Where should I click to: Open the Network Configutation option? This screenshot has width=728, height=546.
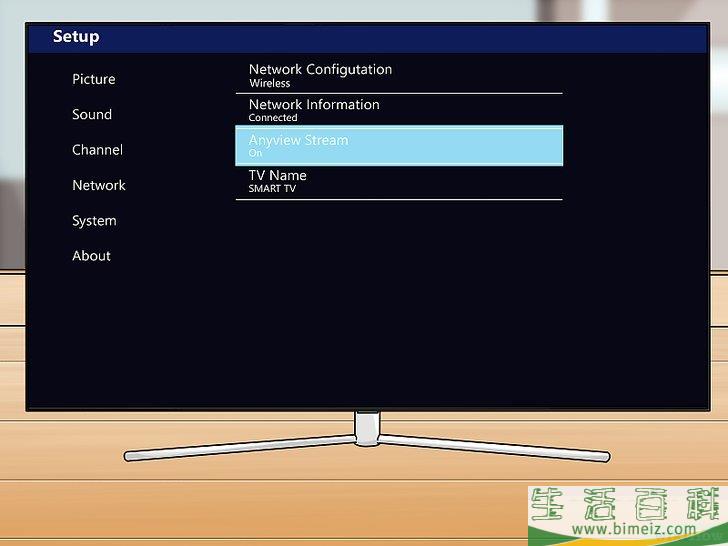(320, 69)
